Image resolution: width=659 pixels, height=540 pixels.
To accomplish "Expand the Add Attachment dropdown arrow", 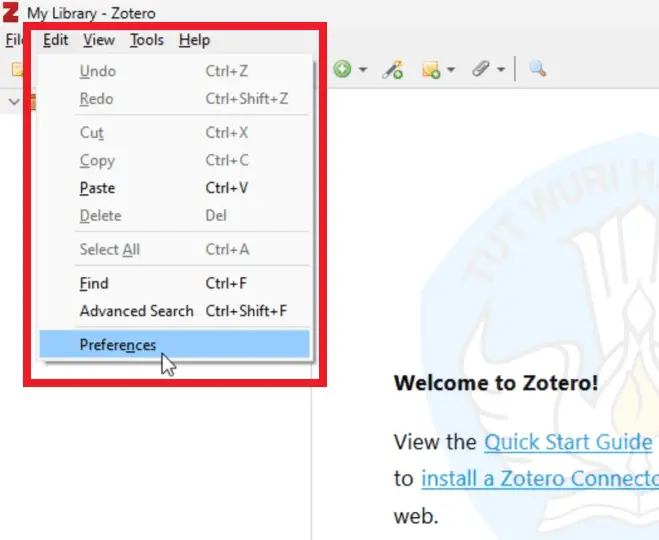I will point(501,69).
